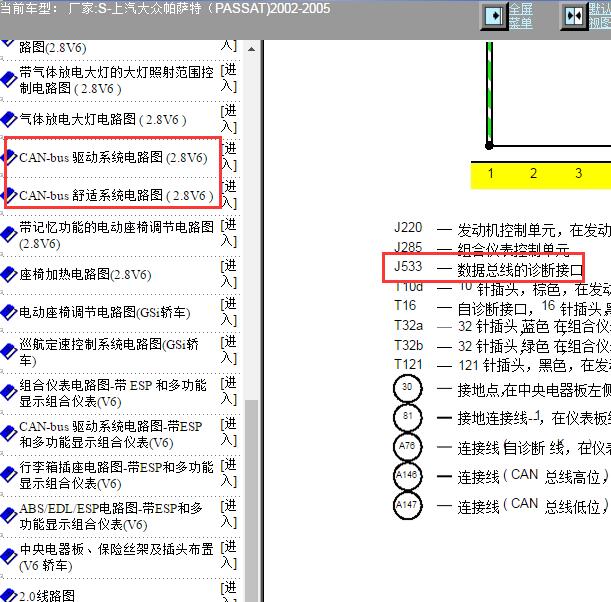Click book icon beside 气体放电大灯电路图
Image resolution: width=611 pixels, height=602 pixels.
pyautogui.click(x=8, y=119)
